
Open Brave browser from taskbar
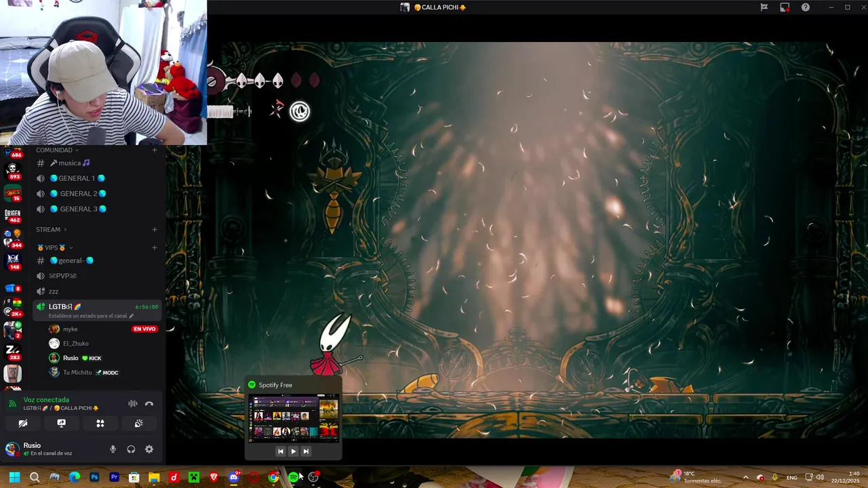click(214, 477)
